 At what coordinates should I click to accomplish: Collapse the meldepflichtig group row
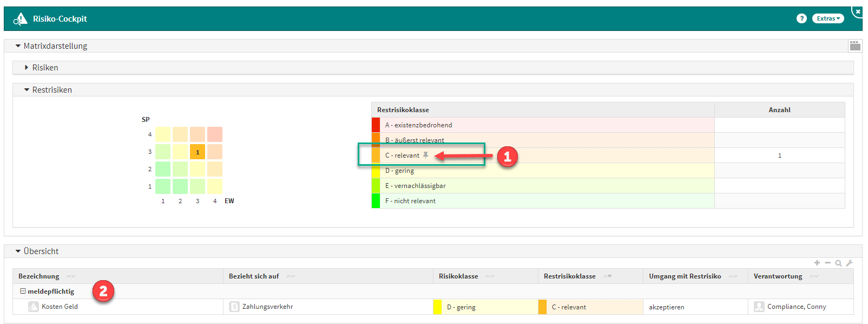(x=23, y=291)
